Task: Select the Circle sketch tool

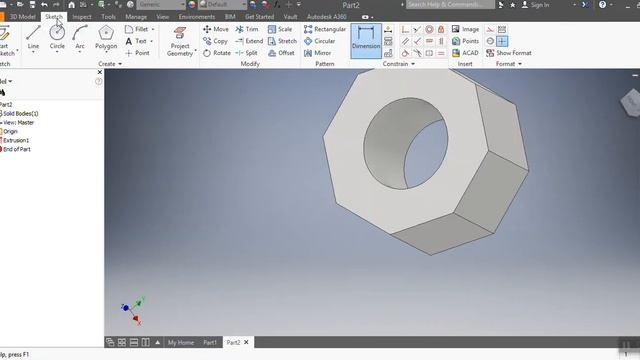Action: 57,38
